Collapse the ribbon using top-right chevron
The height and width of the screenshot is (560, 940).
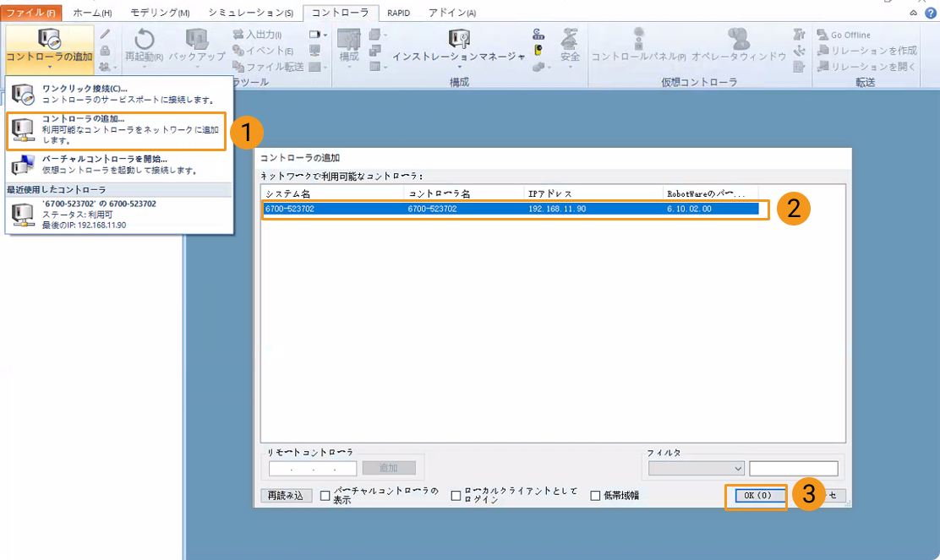pos(914,13)
